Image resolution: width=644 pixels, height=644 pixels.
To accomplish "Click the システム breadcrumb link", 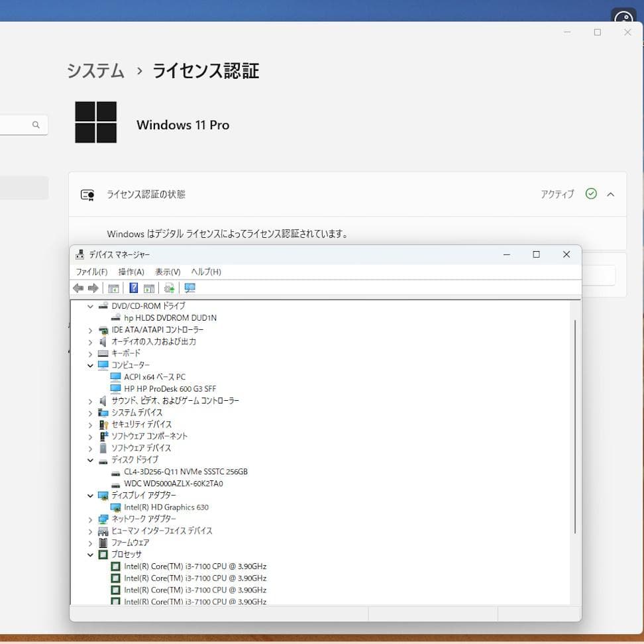I will point(95,71).
